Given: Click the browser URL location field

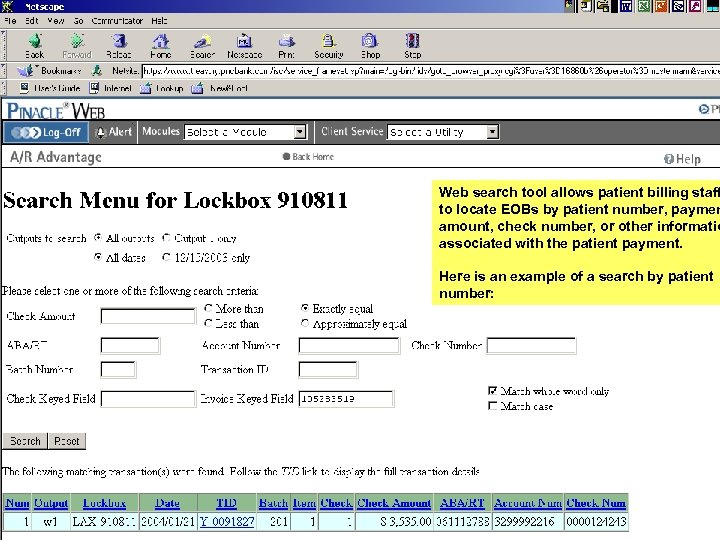Looking at the screenshot, I should (431, 71).
